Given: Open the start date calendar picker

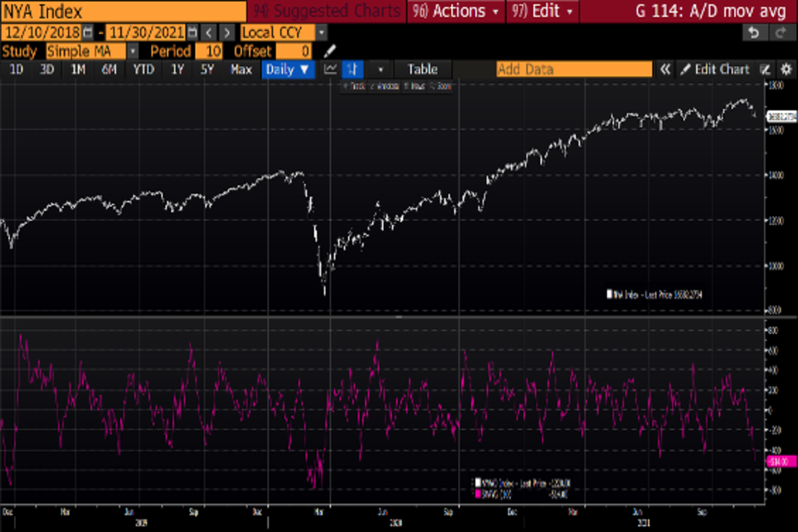Looking at the screenshot, I should pyautogui.click(x=87, y=33).
